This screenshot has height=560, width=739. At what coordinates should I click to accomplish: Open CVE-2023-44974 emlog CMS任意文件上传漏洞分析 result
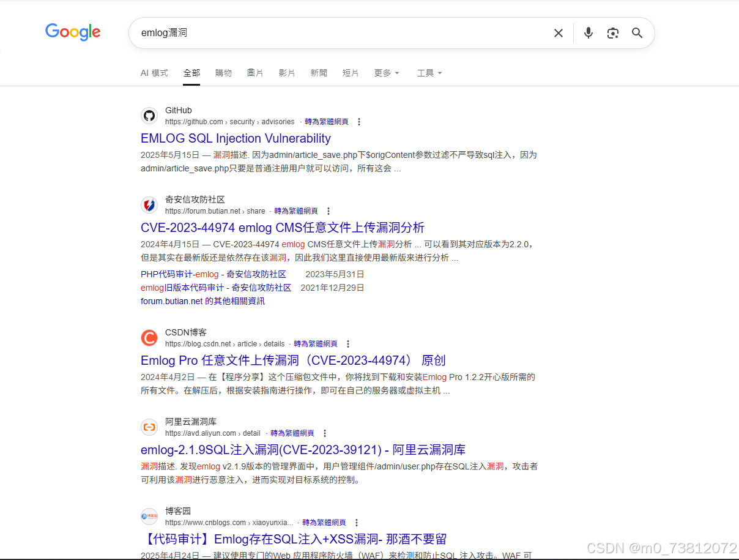pyautogui.click(x=283, y=228)
